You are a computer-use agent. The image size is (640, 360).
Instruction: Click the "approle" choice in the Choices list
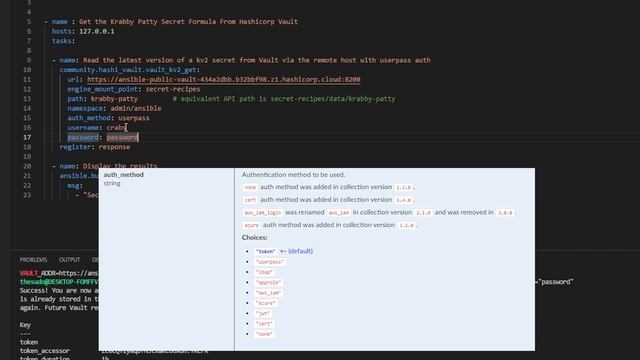(x=268, y=282)
